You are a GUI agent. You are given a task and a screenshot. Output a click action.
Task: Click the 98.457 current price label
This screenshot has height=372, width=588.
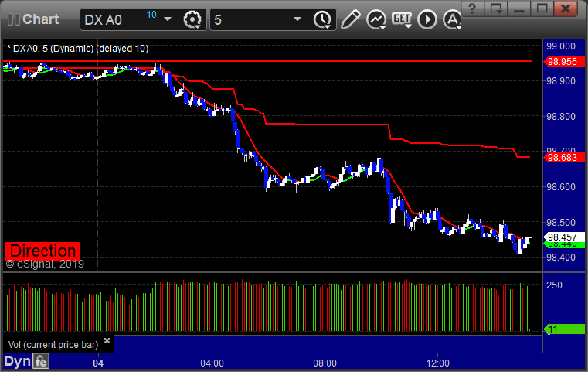pos(563,237)
